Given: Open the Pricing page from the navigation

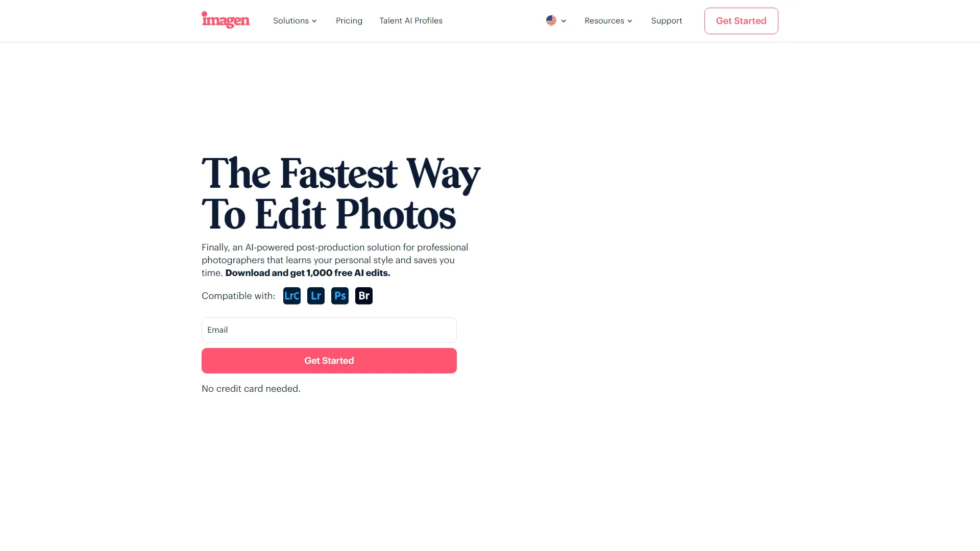Looking at the screenshot, I should click(x=349, y=21).
